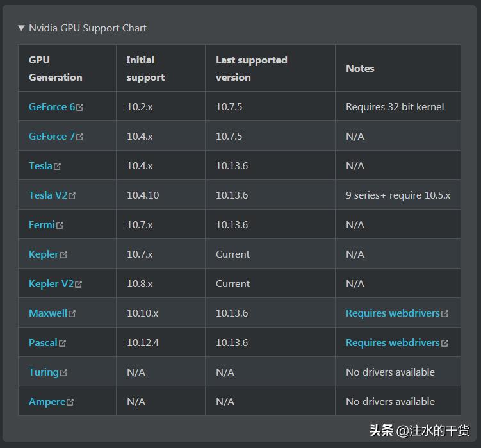The image size is (481, 448).
Task: Click the external-link icon next to Tesla
Action: pos(58,167)
